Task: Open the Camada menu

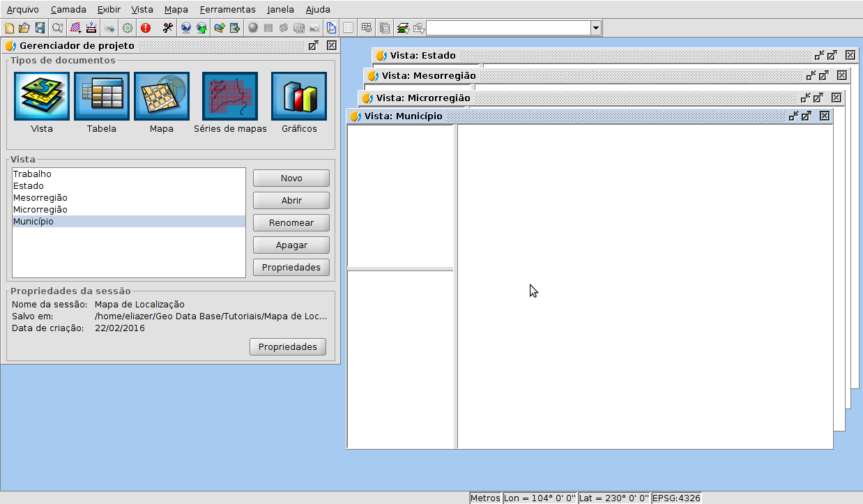Action: point(68,9)
